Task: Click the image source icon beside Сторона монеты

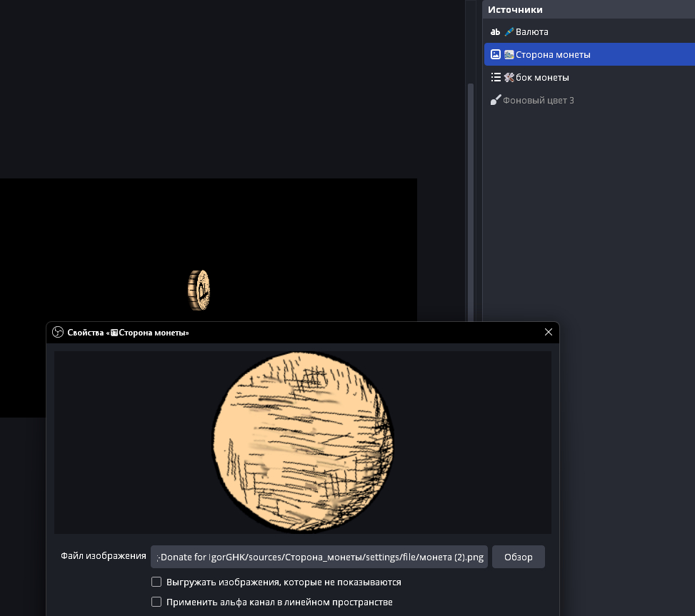Action: point(495,55)
